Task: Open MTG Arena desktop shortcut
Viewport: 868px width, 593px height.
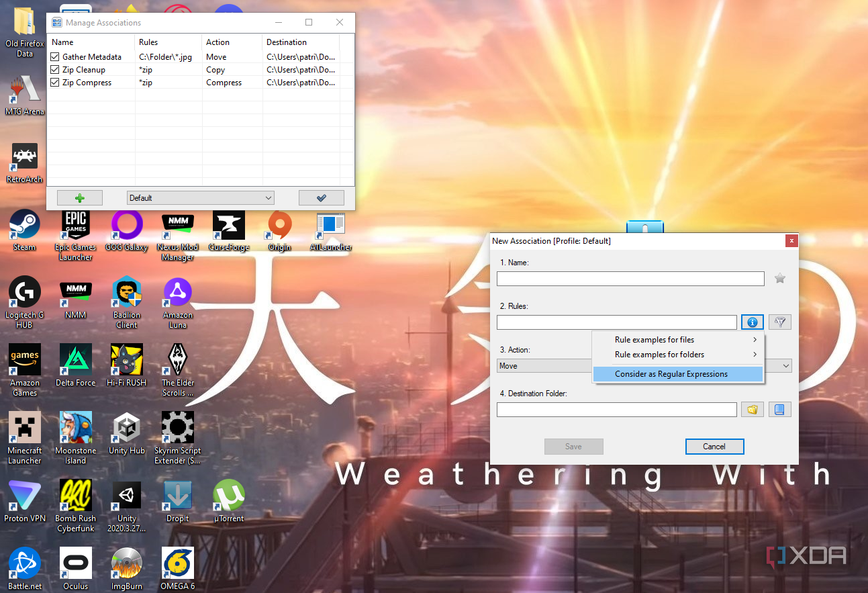Action: point(25,95)
